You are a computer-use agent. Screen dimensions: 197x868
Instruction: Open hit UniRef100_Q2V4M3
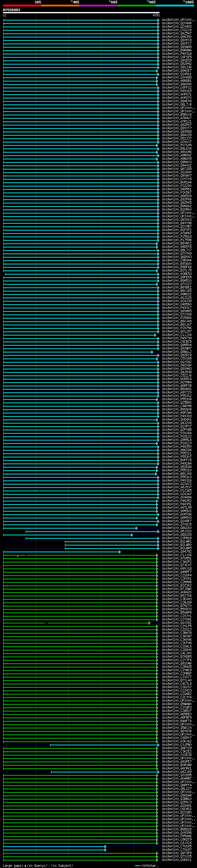point(176,26)
